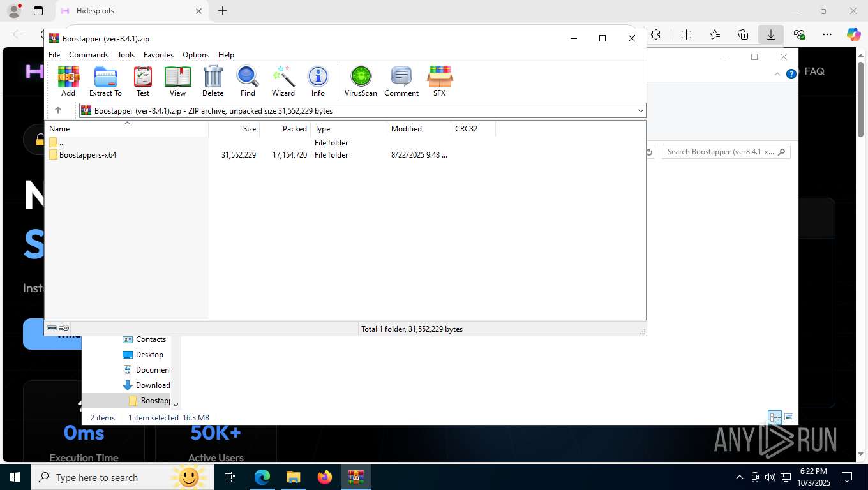868x490 pixels.
Task: Open the notification center icon
Action: (847, 477)
